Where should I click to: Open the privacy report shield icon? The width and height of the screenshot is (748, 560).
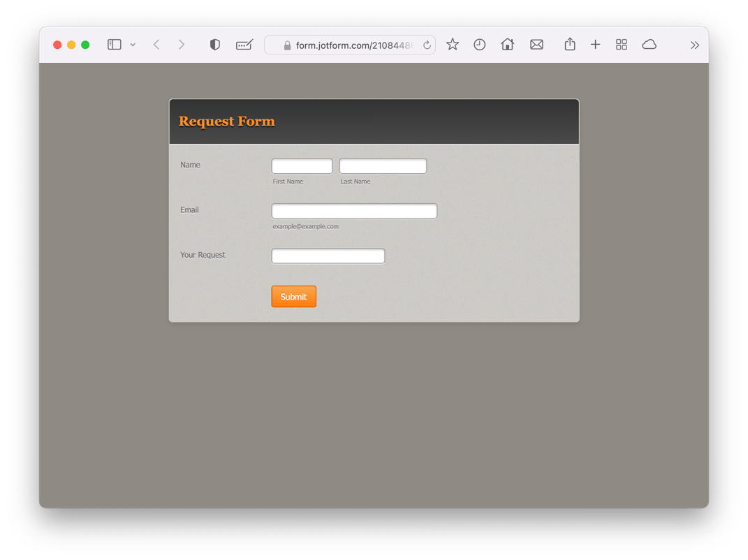(215, 45)
